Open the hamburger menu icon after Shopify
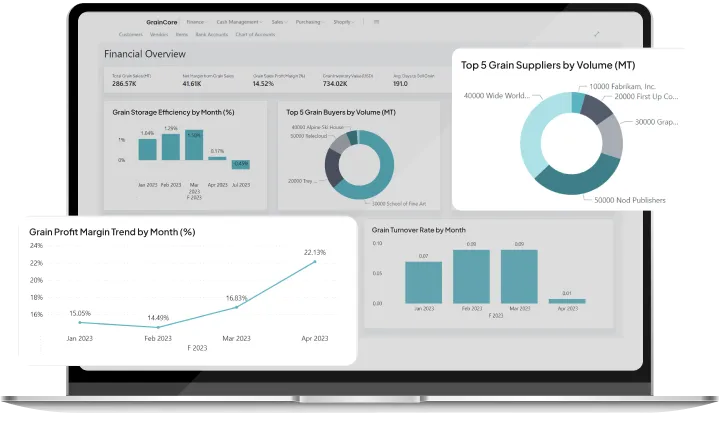Screen dimensions: 719x431 pos(375,21)
